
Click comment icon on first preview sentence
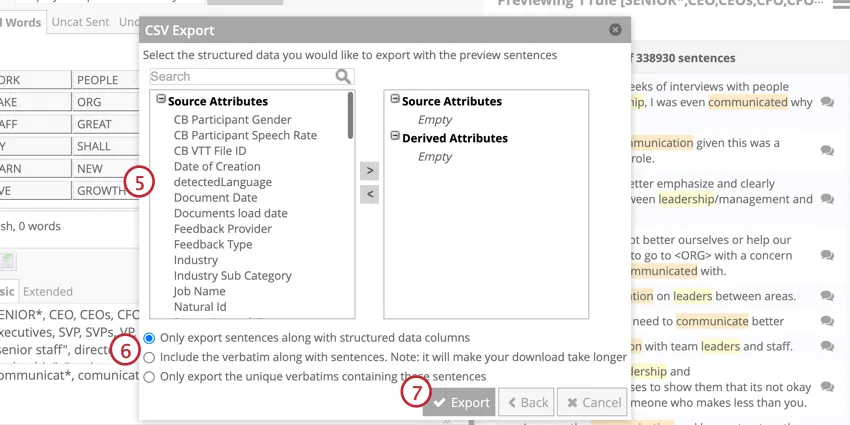pyautogui.click(x=827, y=102)
